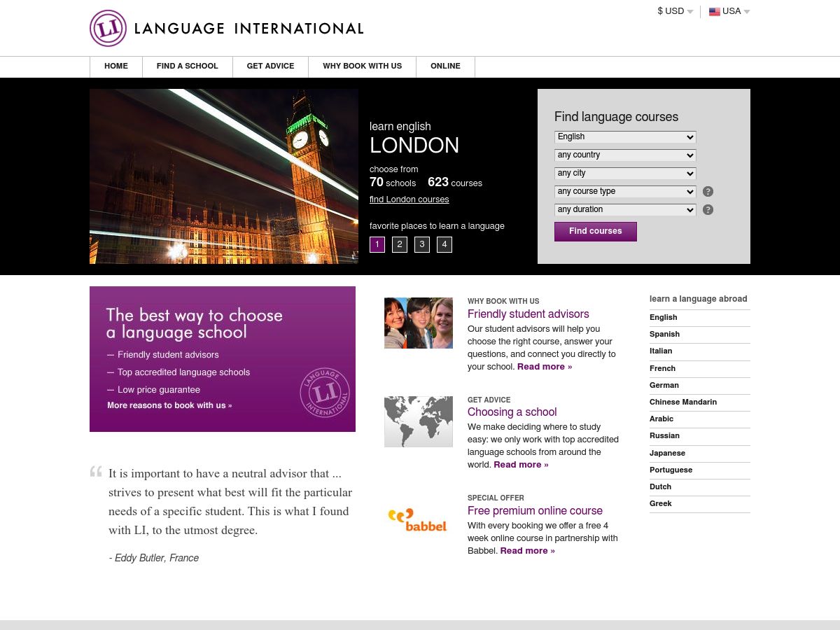Image resolution: width=840 pixels, height=630 pixels.
Task: Open the Choosing a school heading link
Action: tap(512, 412)
